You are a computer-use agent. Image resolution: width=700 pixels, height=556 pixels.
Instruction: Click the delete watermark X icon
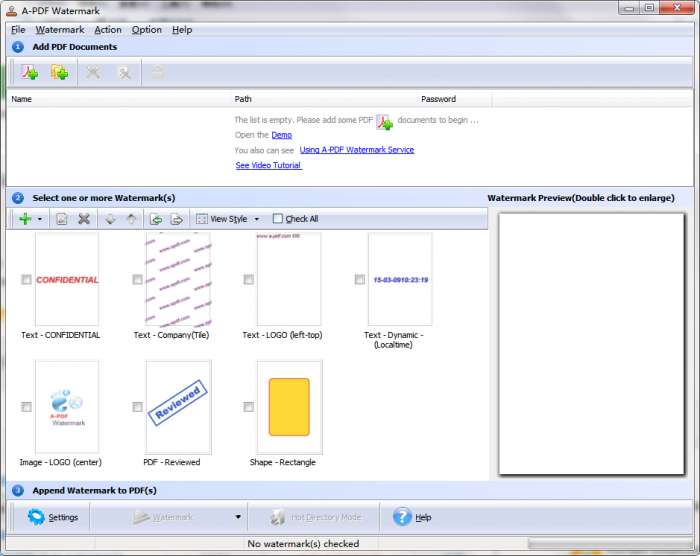pyautogui.click(x=85, y=219)
